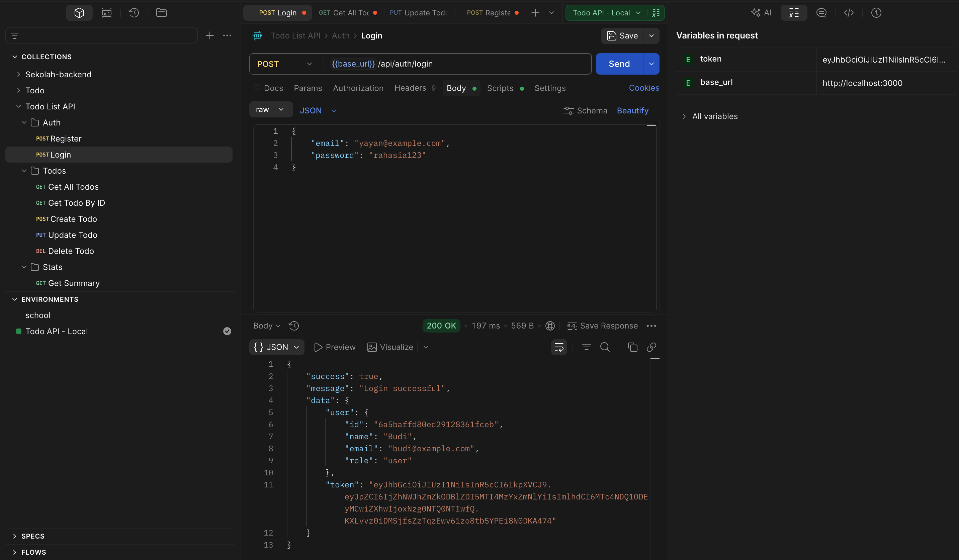
Task: Click the Beautify link
Action: coord(632,110)
